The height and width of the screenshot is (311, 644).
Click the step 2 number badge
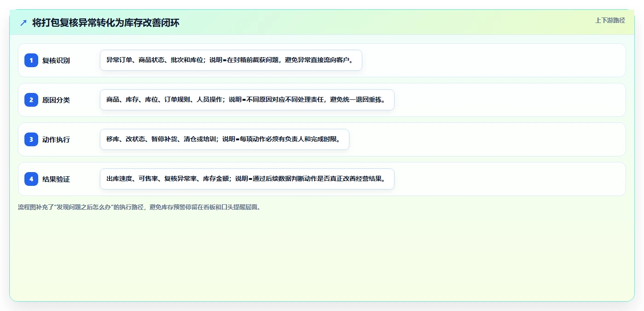click(31, 100)
